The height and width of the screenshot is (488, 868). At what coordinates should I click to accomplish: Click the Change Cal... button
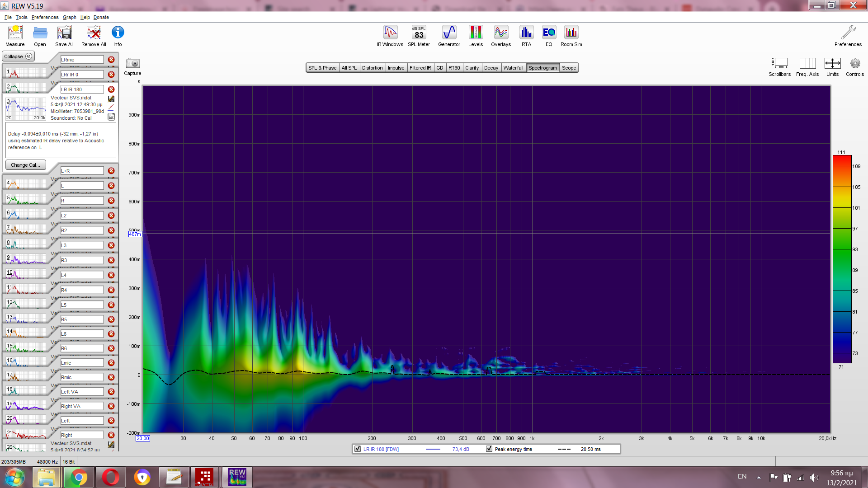click(x=25, y=165)
